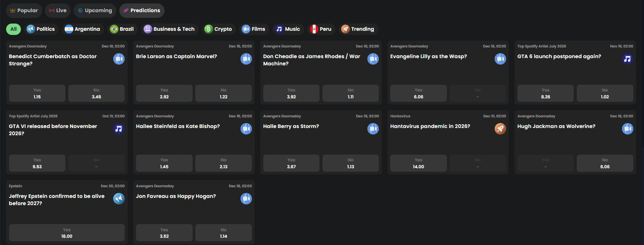The image size is (644, 245).
Task: Open the Upcoming tab
Action: [95, 10]
